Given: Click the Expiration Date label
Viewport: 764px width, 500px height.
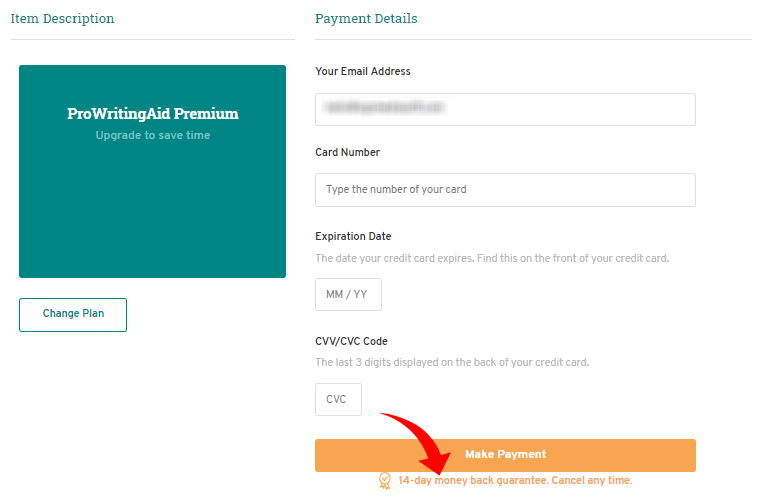Looking at the screenshot, I should click(x=353, y=236).
